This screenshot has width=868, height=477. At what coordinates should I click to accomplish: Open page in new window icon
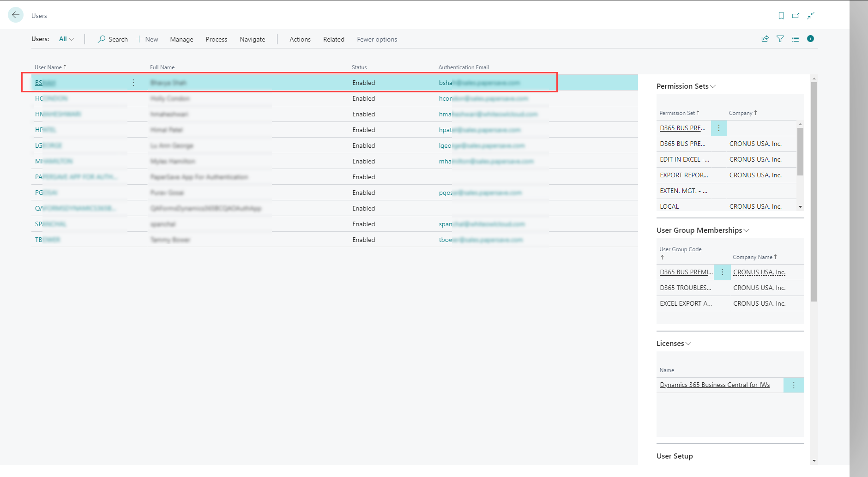coord(796,16)
